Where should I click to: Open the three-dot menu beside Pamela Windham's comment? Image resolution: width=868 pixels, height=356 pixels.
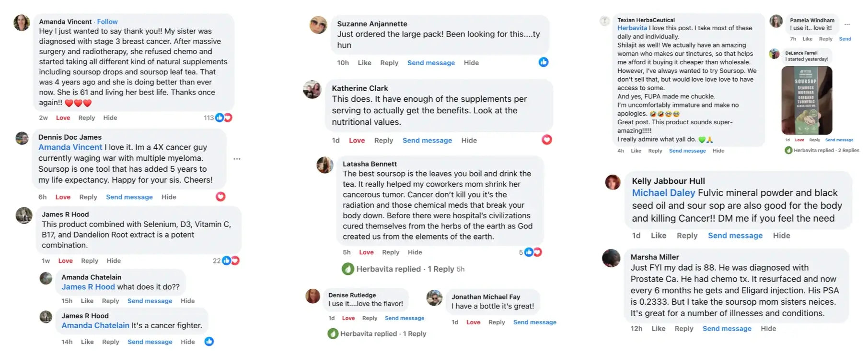point(847,24)
